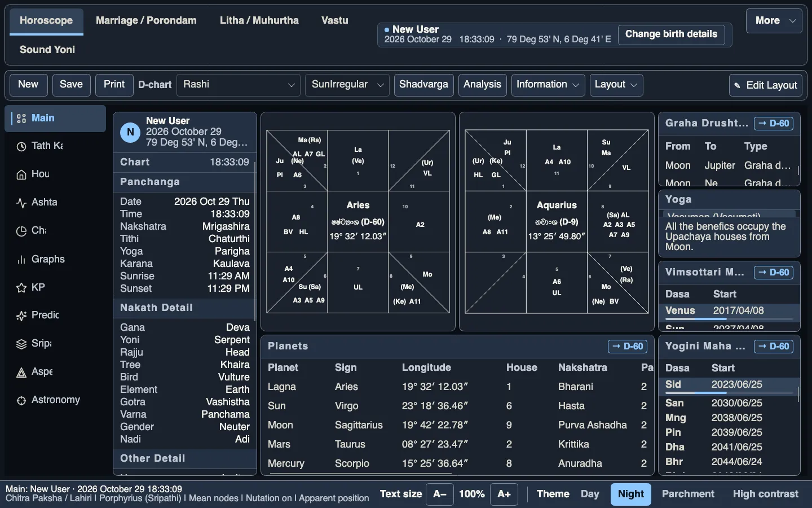812x508 pixels.
Task: Click the New button
Action: pos(28,85)
